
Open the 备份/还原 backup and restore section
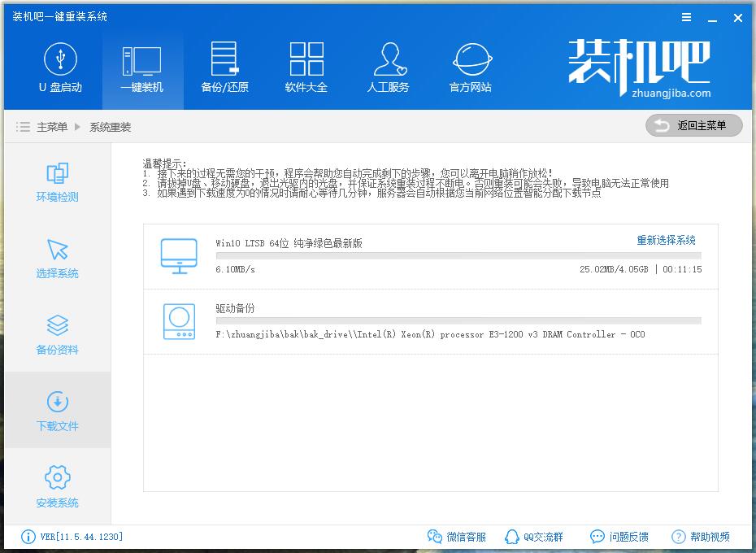pyautogui.click(x=224, y=67)
